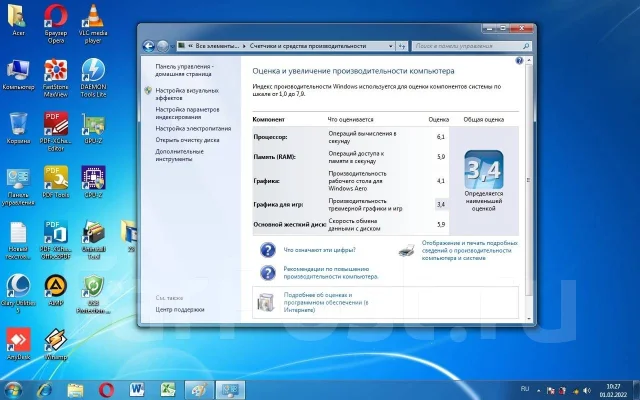Screen dimensions: 640x400
Task: Open DAEMON Tools Lite desktop shortcut
Action: coord(93,78)
